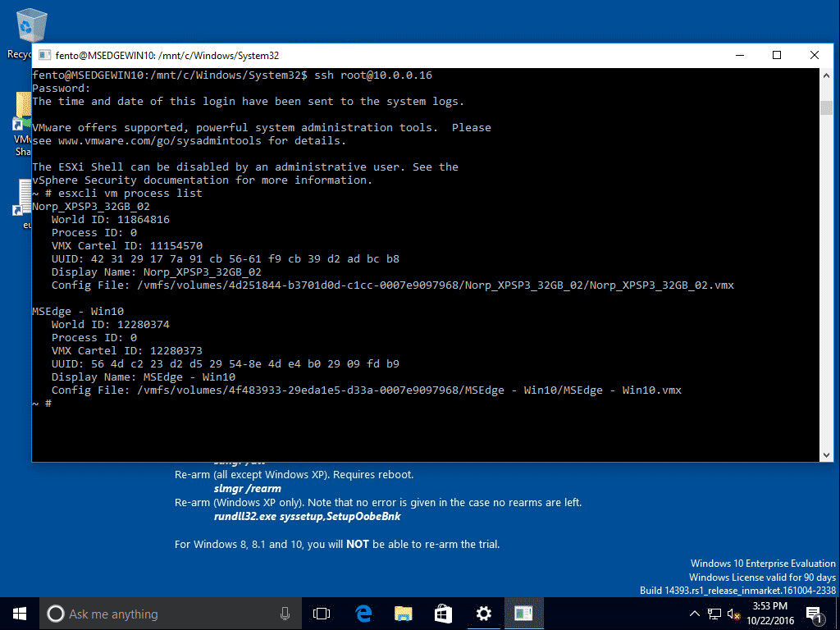Open the Windows Store taskbar icon
This screenshot has width=840, height=630.
(x=443, y=614)
